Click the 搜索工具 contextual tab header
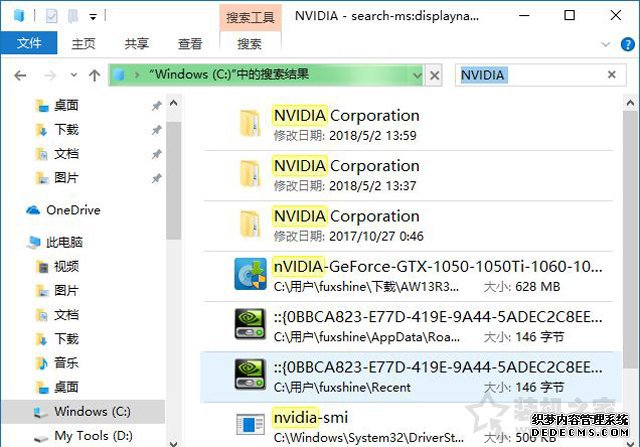The width and height of the screenshot is (640, 447). (250, 18)
